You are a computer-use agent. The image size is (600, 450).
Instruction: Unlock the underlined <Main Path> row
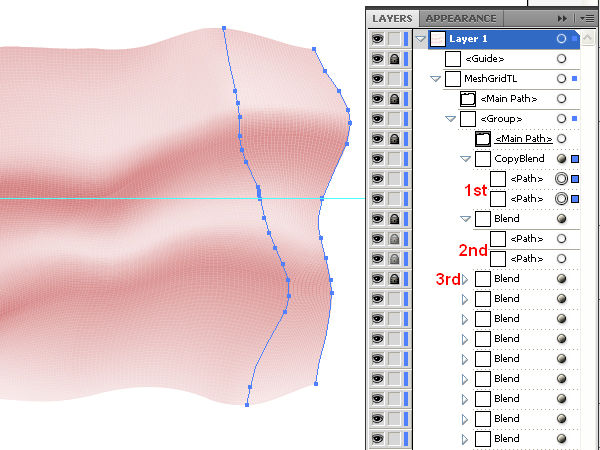pos(394,139)
